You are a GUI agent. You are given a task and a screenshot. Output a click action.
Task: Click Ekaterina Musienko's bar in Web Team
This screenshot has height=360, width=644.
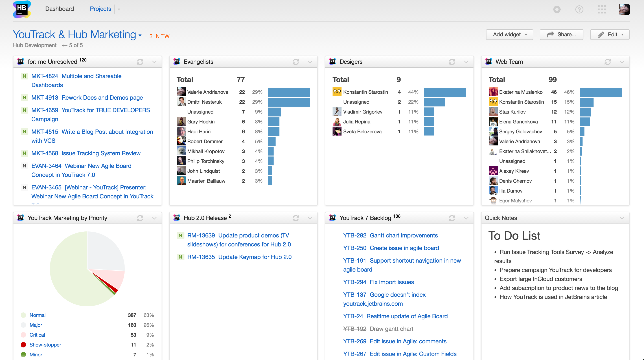tap(601, 92)
